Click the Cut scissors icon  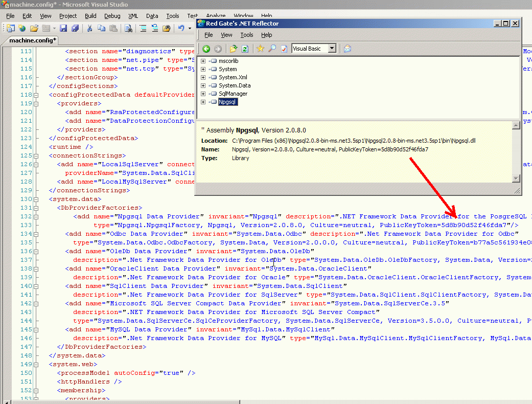coord(89,28)
